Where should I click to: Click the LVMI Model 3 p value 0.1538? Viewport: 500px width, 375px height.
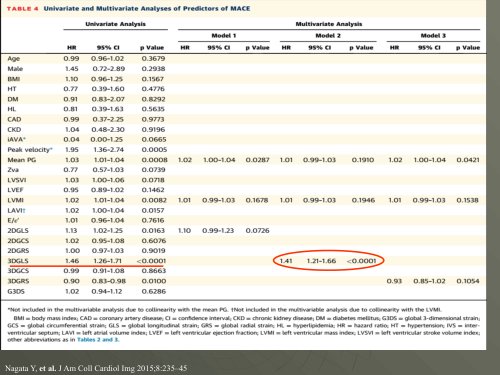click(x=467, y=200)
